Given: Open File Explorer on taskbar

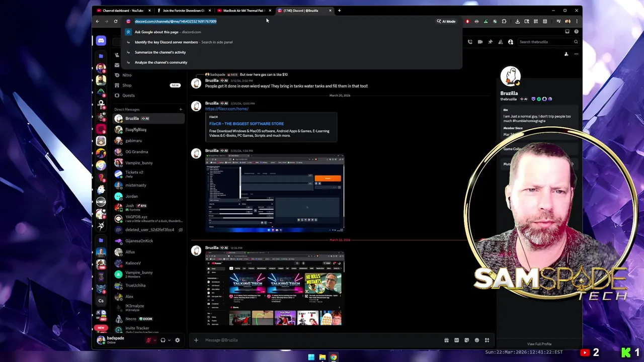Looking at the screenshot, I should pos(322,357).
